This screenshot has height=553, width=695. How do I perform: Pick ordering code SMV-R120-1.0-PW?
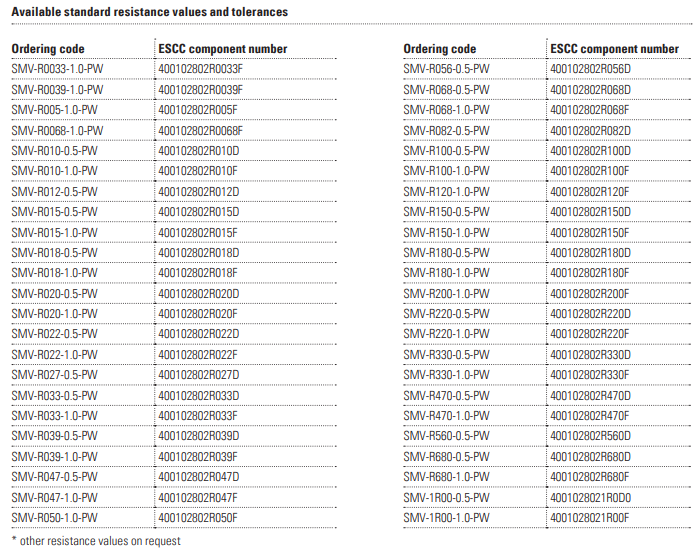pyautogui.click(x=447, y=192)
